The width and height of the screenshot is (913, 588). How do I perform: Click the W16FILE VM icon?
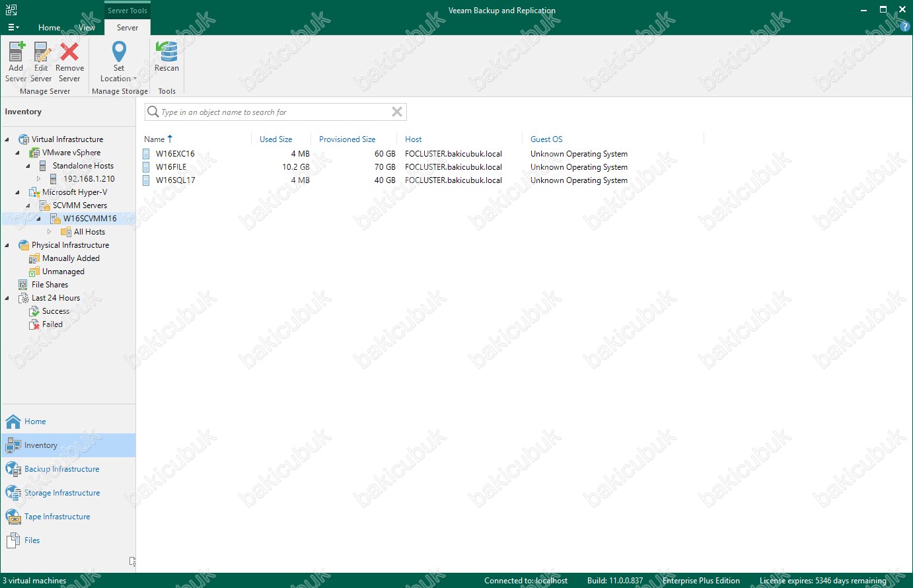coord(147,167)
